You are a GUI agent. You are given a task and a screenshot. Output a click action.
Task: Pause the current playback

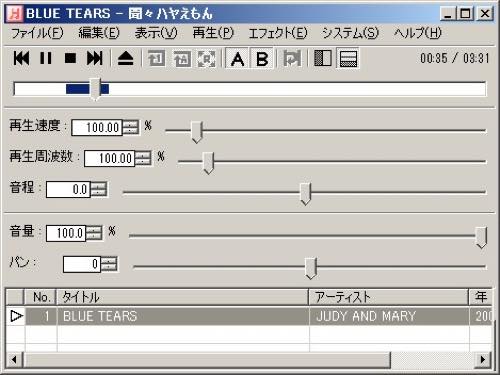pyautogui.click(x=46, y=58)
